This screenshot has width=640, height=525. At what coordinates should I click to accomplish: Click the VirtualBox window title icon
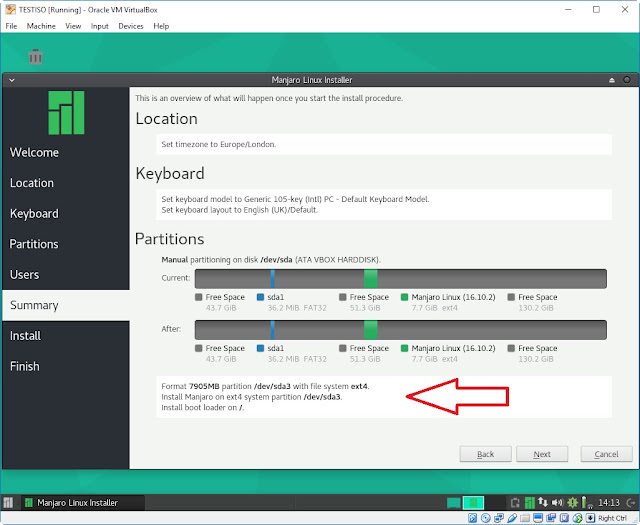(10, 9)
